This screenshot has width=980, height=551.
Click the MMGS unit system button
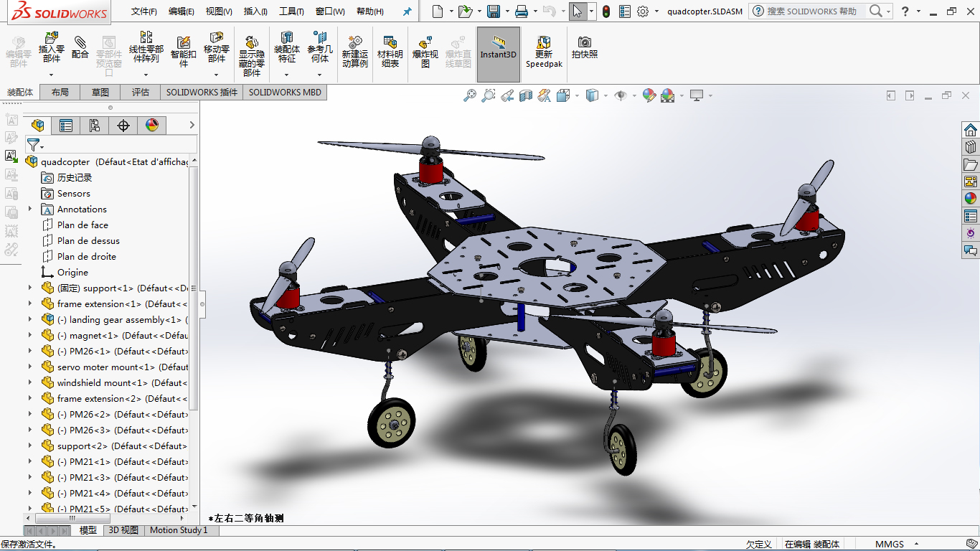pos(890,545)
